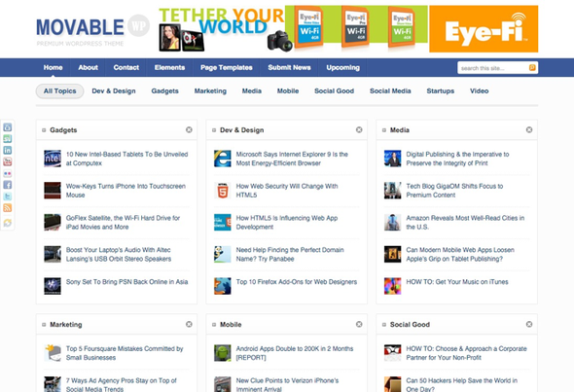Collapse the Social Good panel toggle
The width and height of the screenshot is (574, 392).
point(384,325)
